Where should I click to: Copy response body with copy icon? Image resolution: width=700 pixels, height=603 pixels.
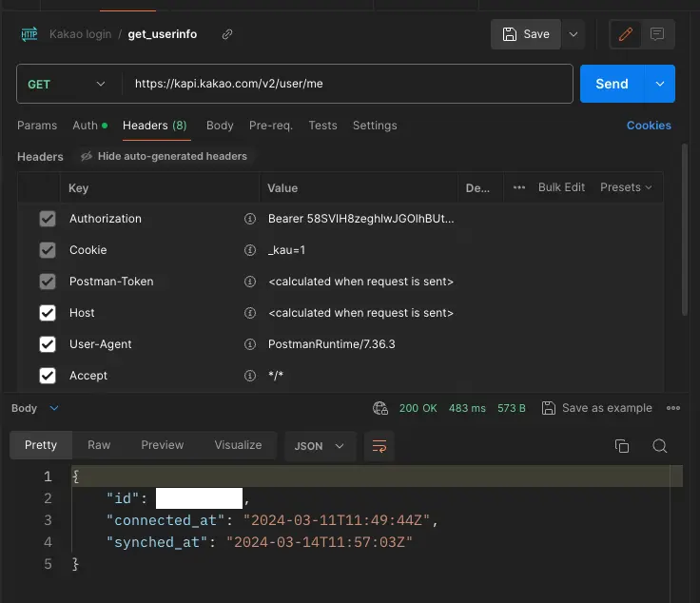click(x=622, y=446)
